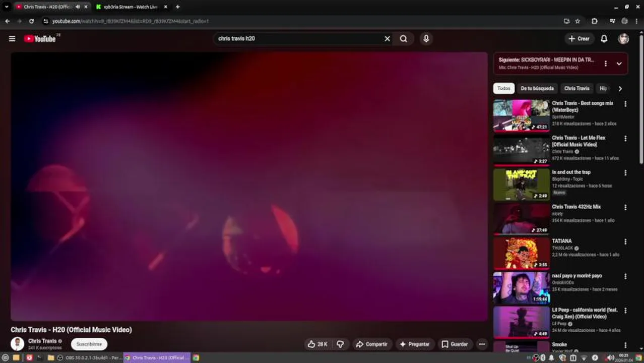Open the taskbar start menu icon
644x363 pixels.
point(6,357)
